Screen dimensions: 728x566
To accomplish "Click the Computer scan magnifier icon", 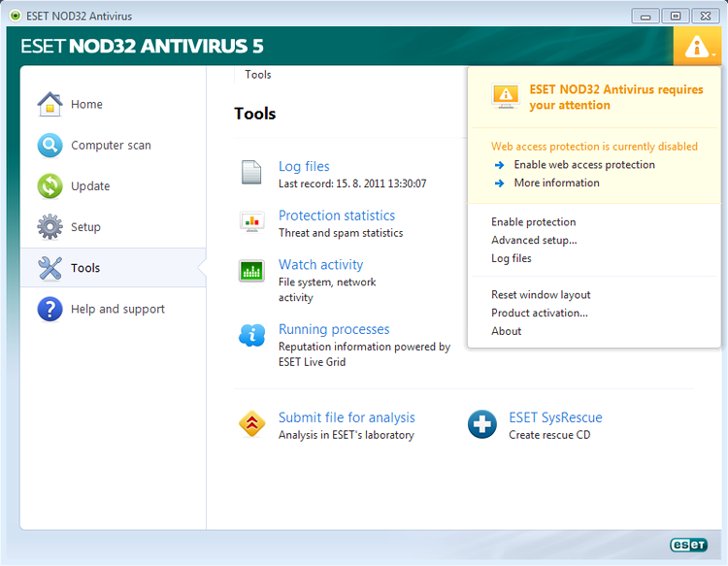I will click(50, 146).
